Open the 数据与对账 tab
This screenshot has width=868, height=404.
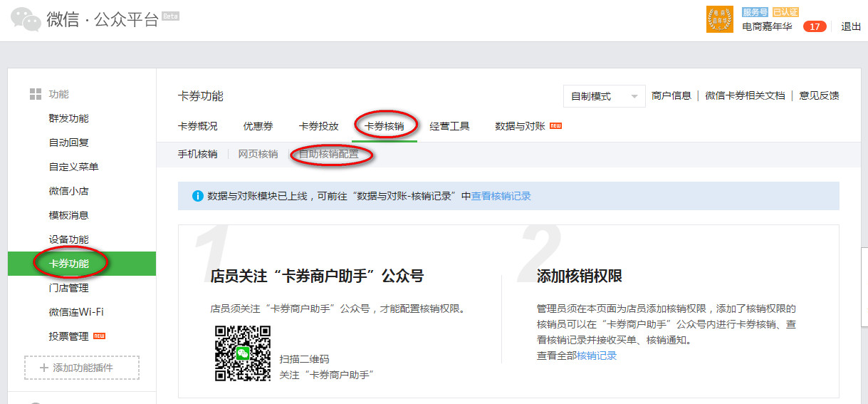click(x=520, y=126)
